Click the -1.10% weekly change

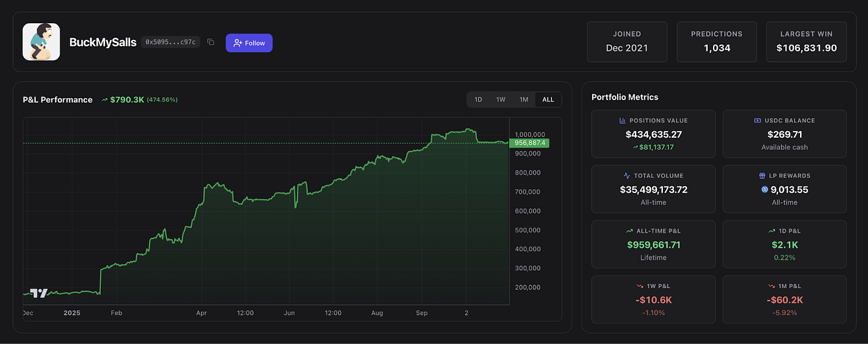(653, 312)
